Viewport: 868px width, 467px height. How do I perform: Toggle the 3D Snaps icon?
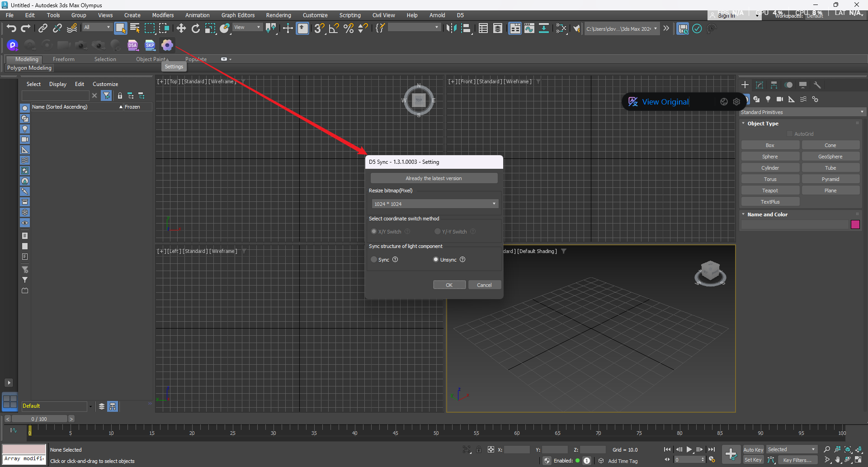pyautogui.click(x=319, y=29)
